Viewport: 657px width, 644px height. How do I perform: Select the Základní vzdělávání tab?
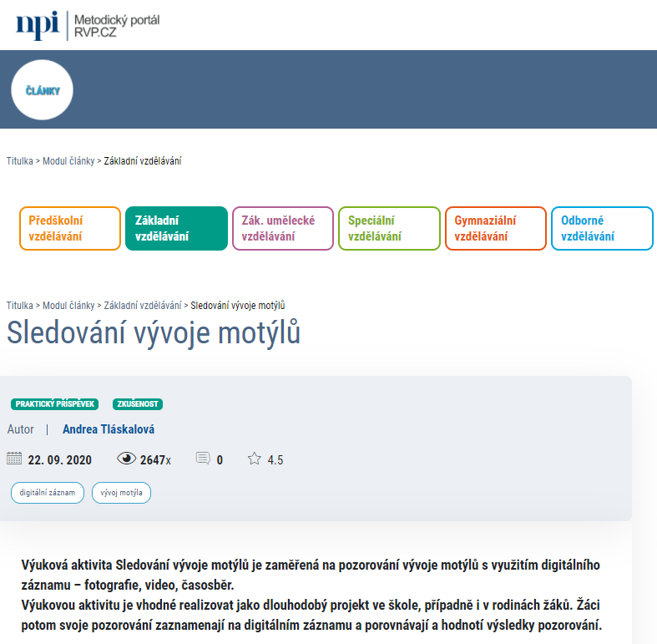(x=176, y=229)
